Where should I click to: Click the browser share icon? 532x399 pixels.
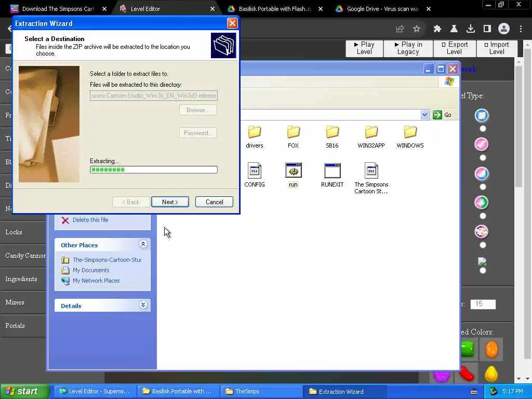[x=400, y=29]
